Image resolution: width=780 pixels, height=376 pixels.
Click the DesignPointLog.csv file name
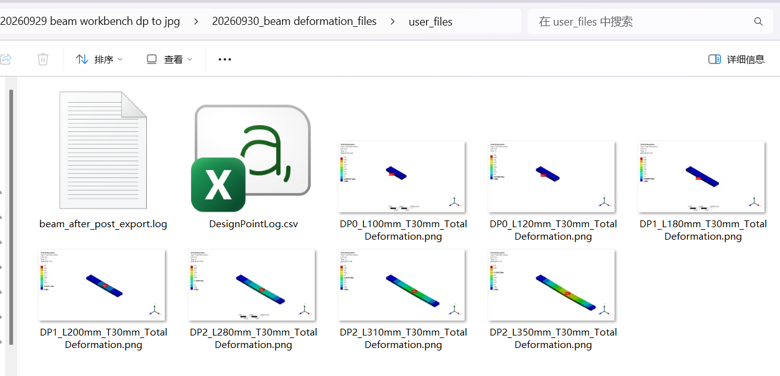(253, 224)
